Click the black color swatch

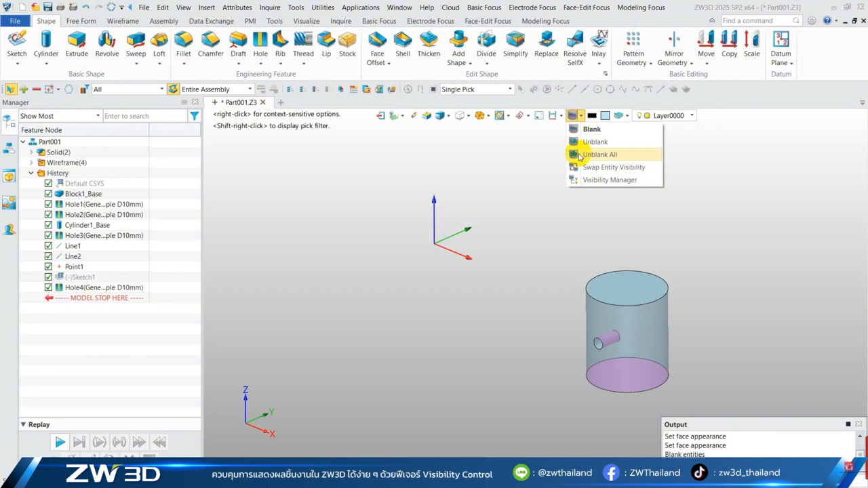tap(592, 116)
